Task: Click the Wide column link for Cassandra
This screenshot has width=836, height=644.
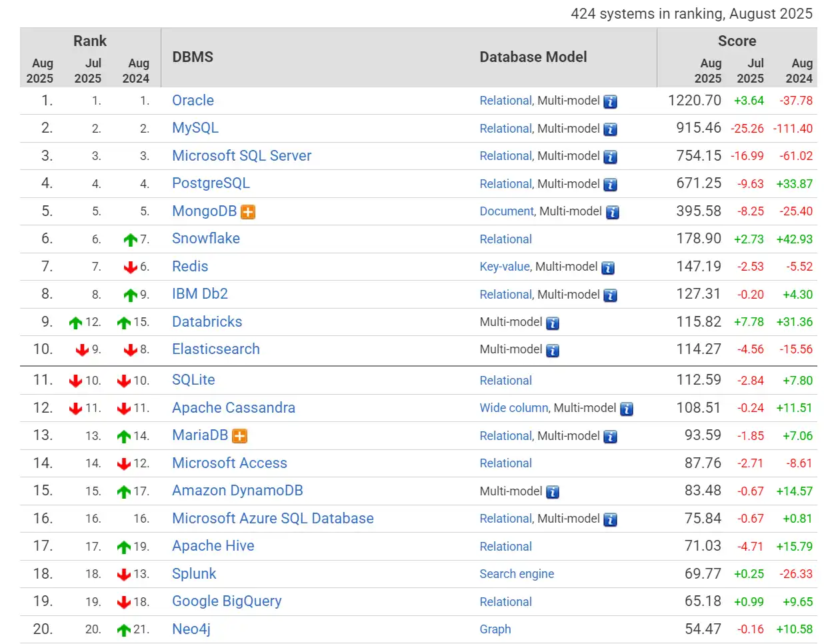Action: [x=513, y=408]
